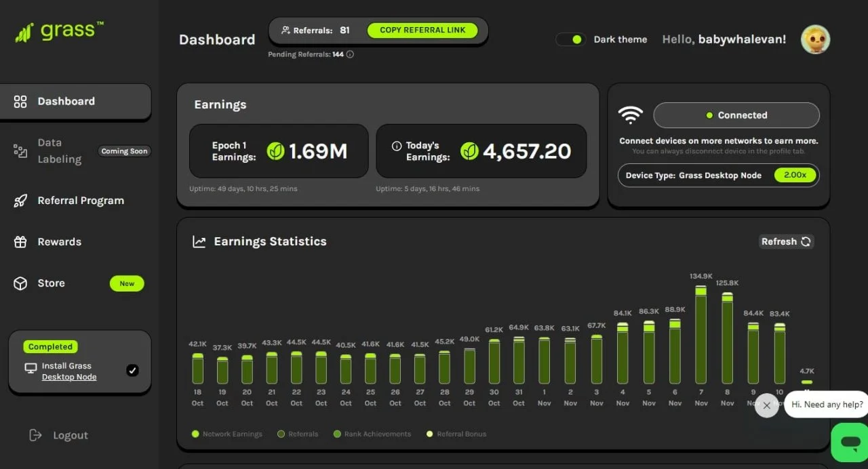Screen dimensions: 868x469
Task: Open the Dashboard sidebar item
Action: (x=75, y=102)
